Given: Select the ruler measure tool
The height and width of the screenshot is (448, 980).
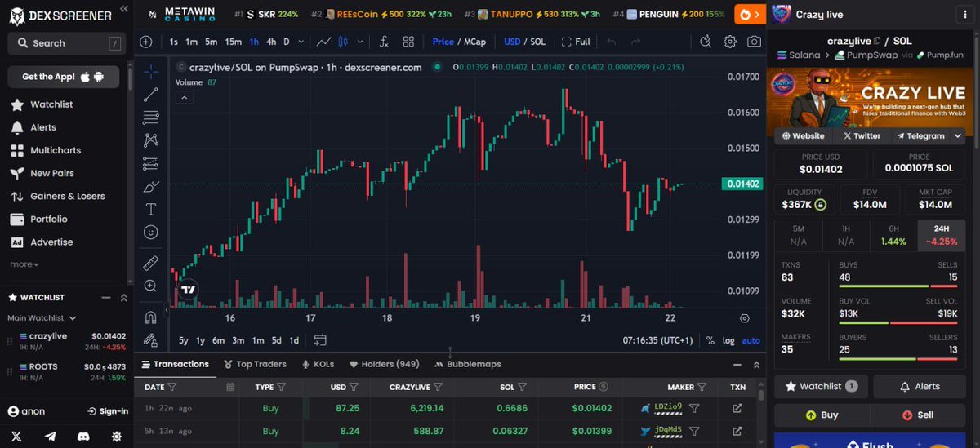Looking at the screenshot, I should pyautogui.click(x=150, y=263).
